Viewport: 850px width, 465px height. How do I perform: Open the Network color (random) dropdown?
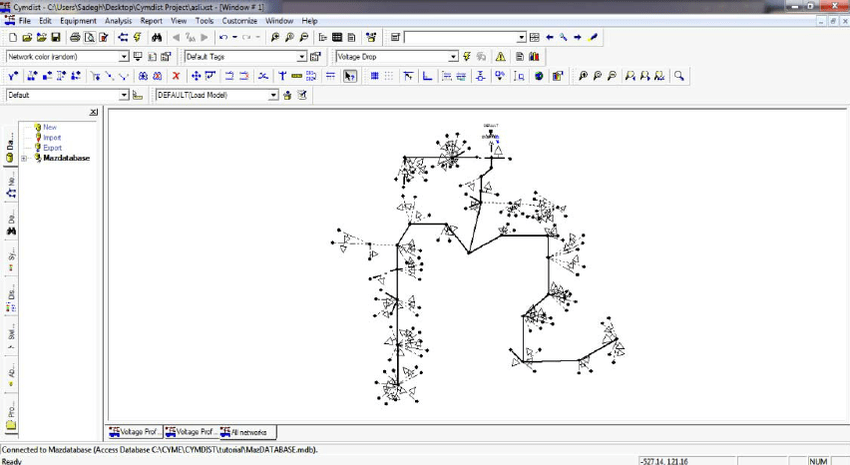(x=123, y=57)
